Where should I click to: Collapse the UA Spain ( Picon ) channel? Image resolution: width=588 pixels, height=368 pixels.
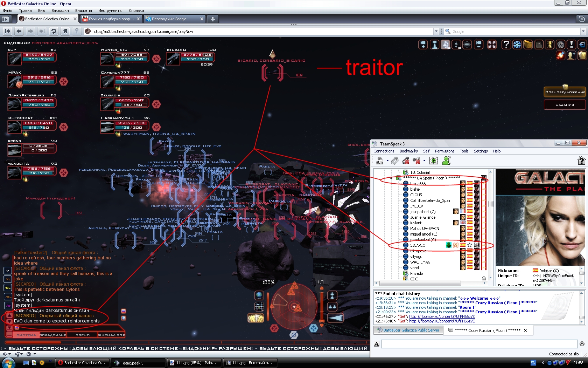(392, 178)
